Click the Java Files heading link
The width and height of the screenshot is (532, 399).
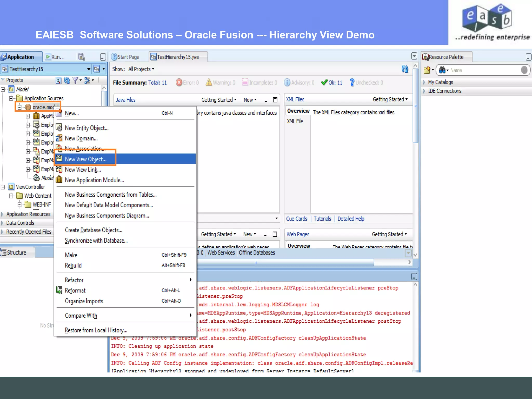(125, 100)
